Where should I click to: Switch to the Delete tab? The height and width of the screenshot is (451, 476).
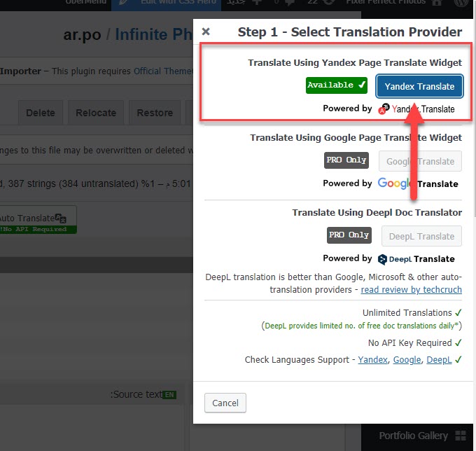point(41,113)
